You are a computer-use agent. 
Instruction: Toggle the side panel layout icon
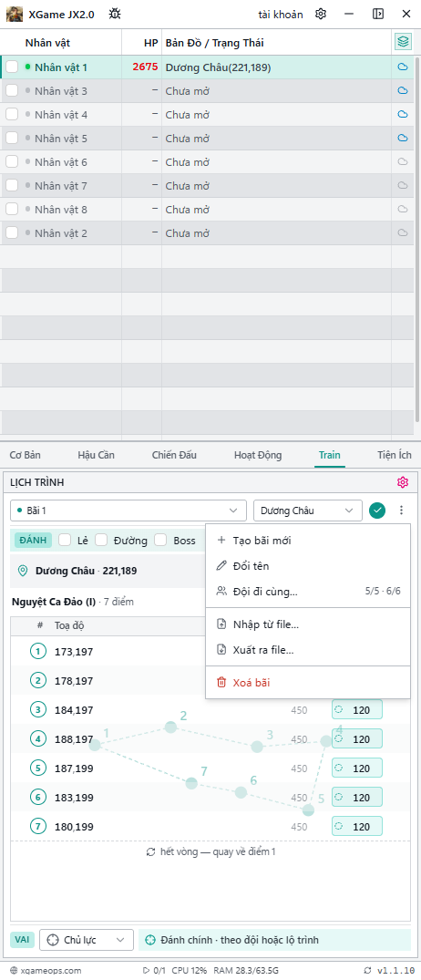click(378, 14)
